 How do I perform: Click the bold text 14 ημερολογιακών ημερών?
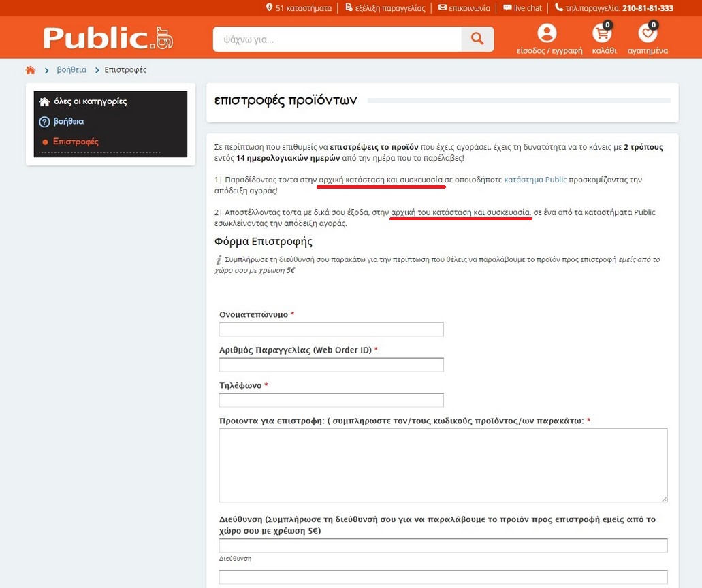pyautogui.click(x=288, y=158)
